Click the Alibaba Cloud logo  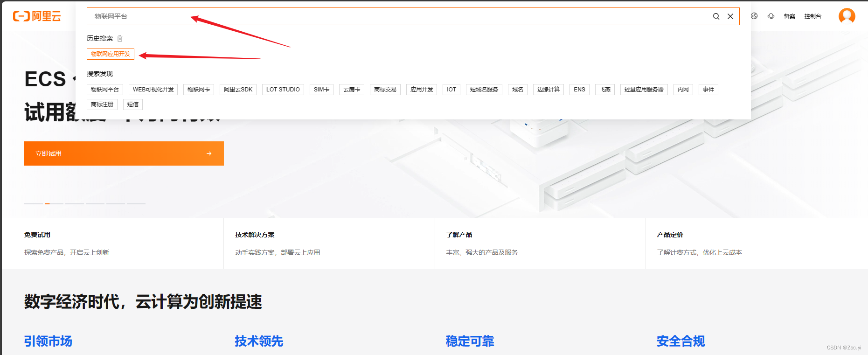tap(37, 16)
